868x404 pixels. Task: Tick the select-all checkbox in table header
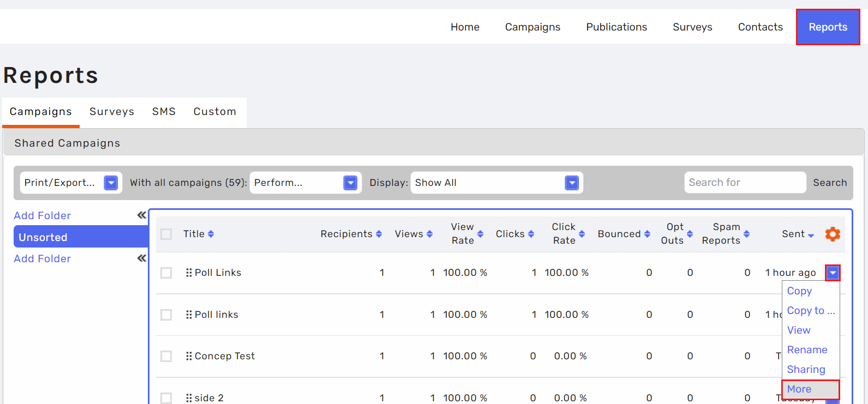click(x=166, y=234)
